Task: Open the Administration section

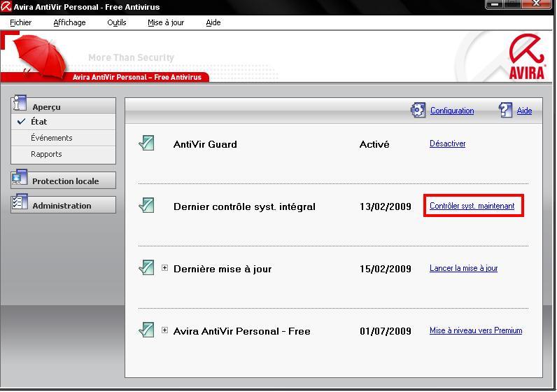Action: (63, 205)
